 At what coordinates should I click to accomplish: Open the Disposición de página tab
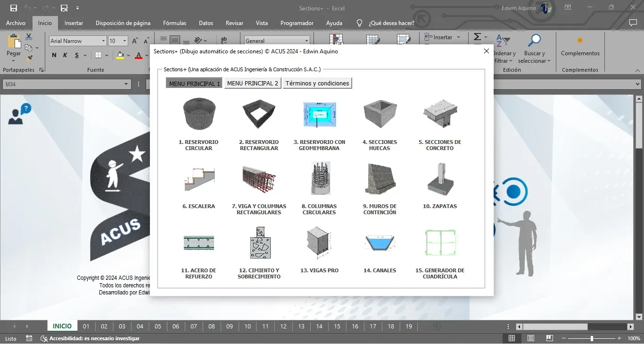pyautogui.click(x=123, y=23)
